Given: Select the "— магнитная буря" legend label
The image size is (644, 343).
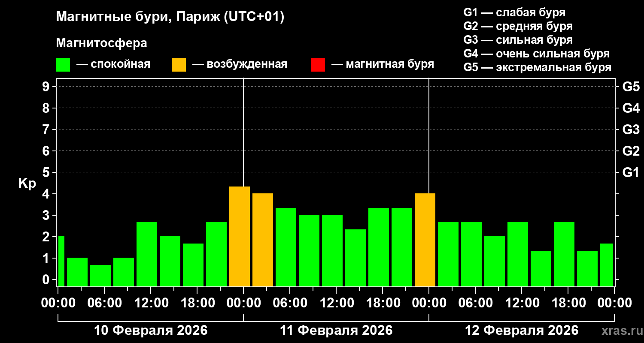Looking at the screenshot, I should tap(383, 64).
